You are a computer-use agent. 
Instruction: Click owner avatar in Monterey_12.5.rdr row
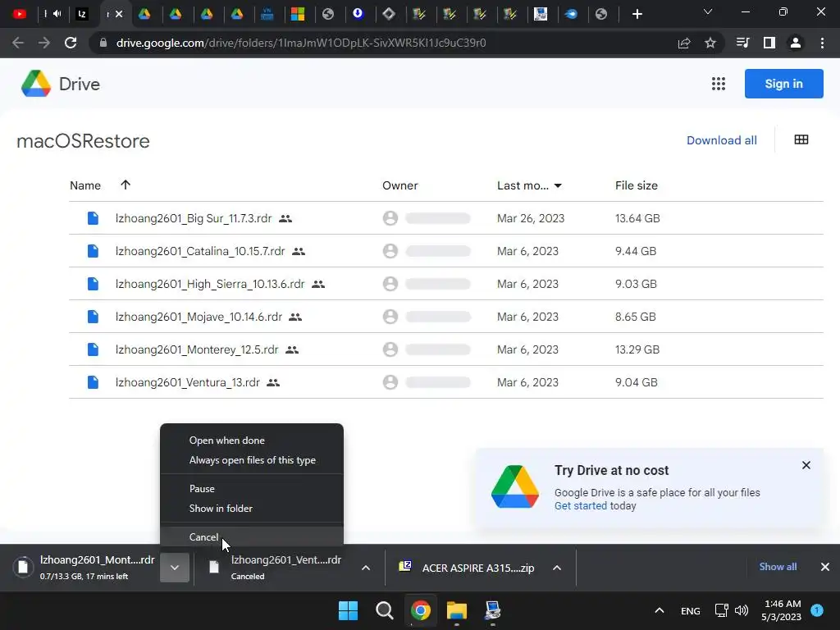[x=390, y=349]
